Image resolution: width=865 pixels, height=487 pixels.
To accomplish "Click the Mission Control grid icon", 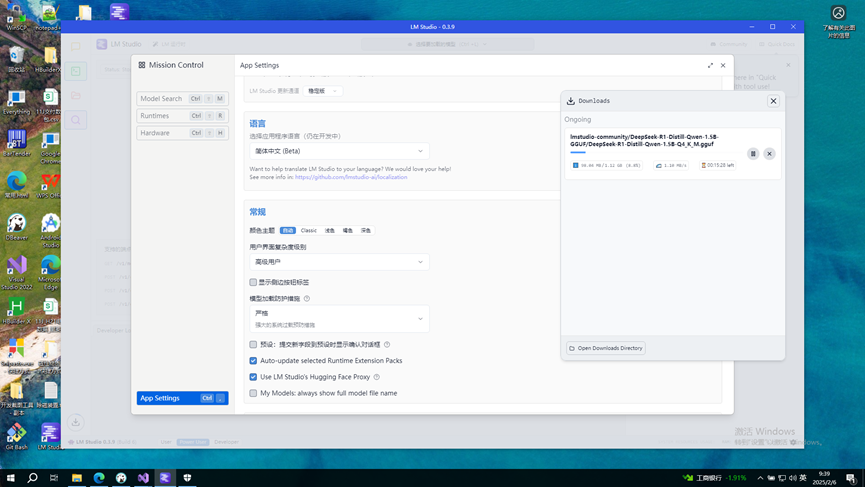I will pos(142,65).
